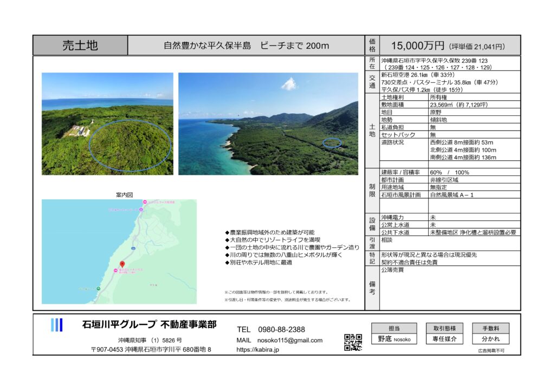Click the nosoko115@gmail.com email address

tap(287, 341)
